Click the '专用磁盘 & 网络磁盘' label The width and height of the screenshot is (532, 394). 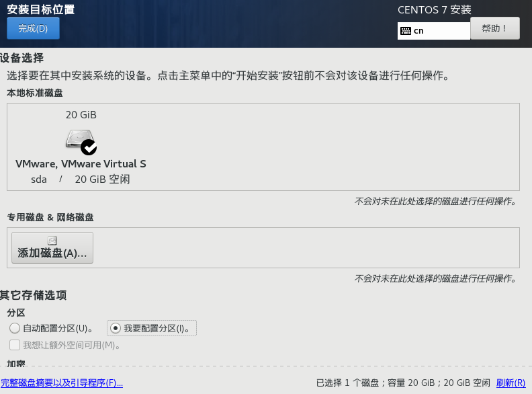50,217
